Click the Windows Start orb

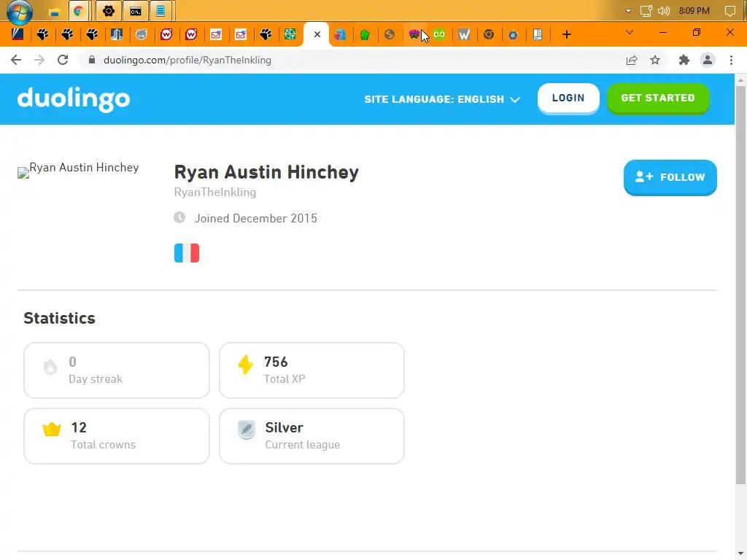[x=19, y=12]
